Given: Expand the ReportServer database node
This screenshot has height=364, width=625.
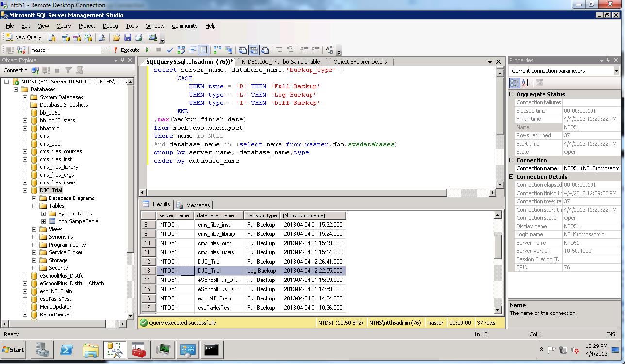Looking at the screenshot, I should [x=25, y=314].
